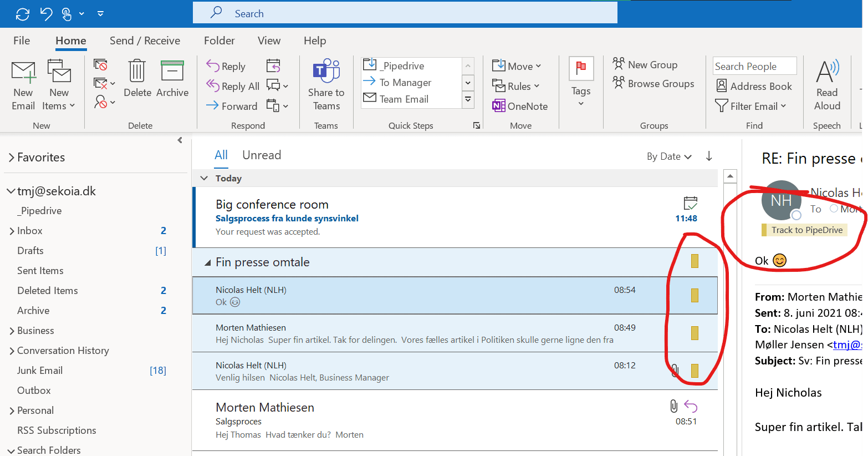The image size is (868, 456).
Task: Open the Sent Items folder
Action: pyautogui.click(x=40, y=271)
